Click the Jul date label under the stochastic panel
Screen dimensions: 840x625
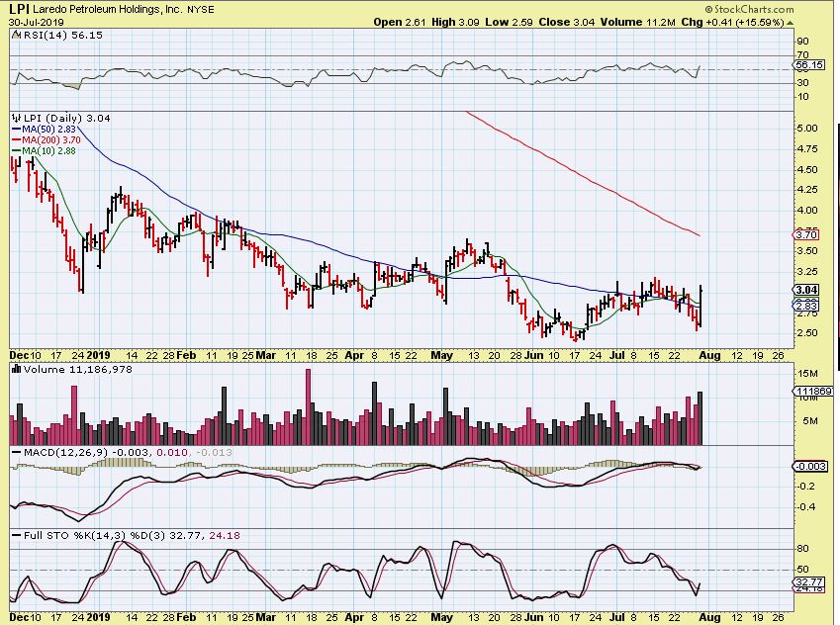617,617
